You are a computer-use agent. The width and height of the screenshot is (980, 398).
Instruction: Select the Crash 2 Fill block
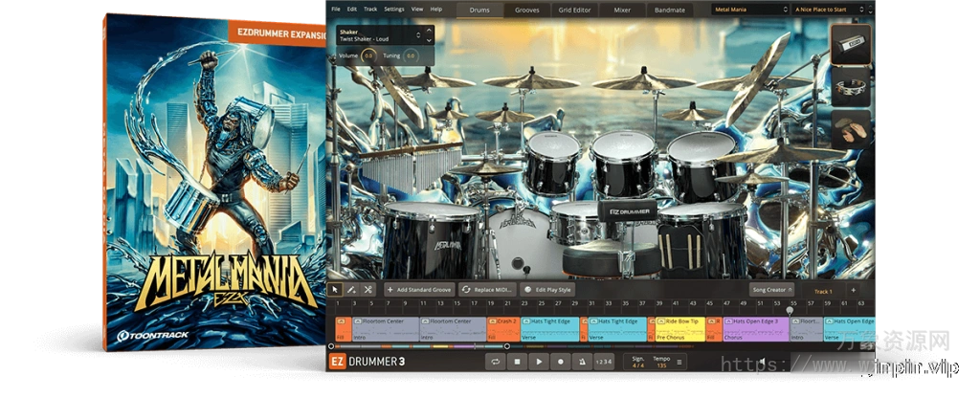pyautogui.click(x=503, y=329)
